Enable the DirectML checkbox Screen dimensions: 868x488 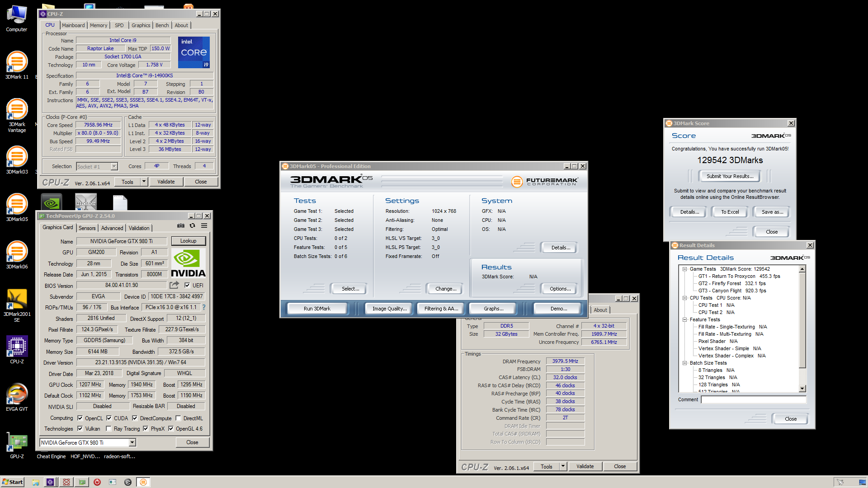click(178, 418)
